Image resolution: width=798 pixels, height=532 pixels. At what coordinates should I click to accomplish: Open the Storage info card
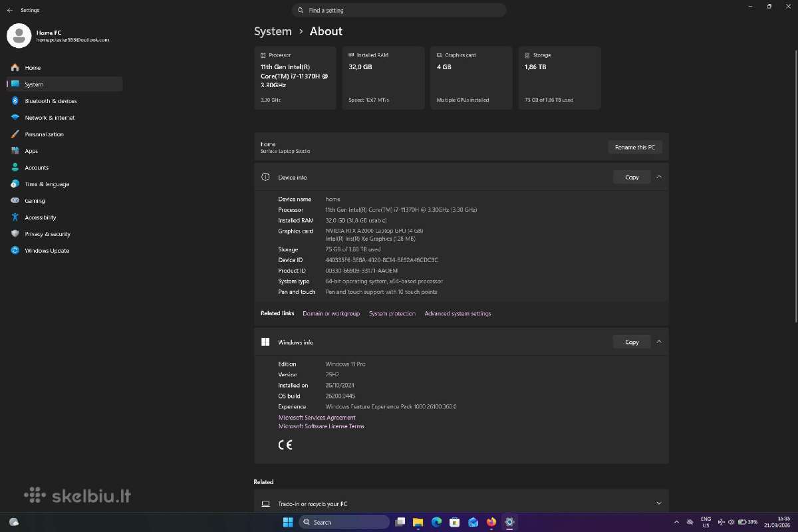click(x=559, y=78)
